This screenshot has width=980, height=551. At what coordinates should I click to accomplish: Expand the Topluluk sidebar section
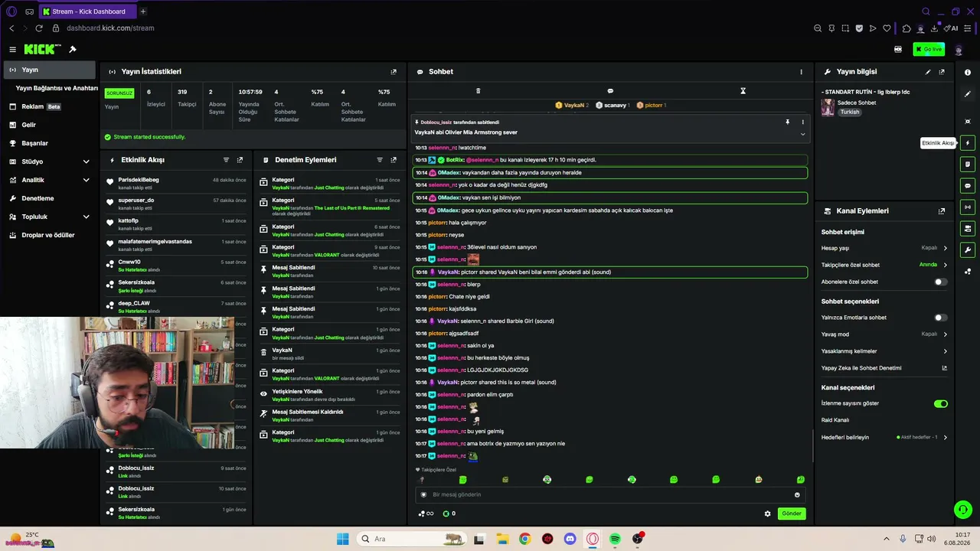pyautogui.click(x=87, y=217)
